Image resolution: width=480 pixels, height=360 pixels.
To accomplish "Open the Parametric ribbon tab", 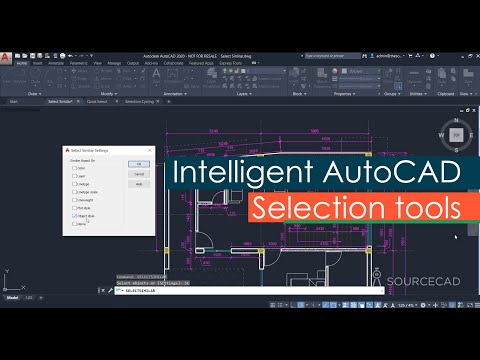I will click(78, 63).
